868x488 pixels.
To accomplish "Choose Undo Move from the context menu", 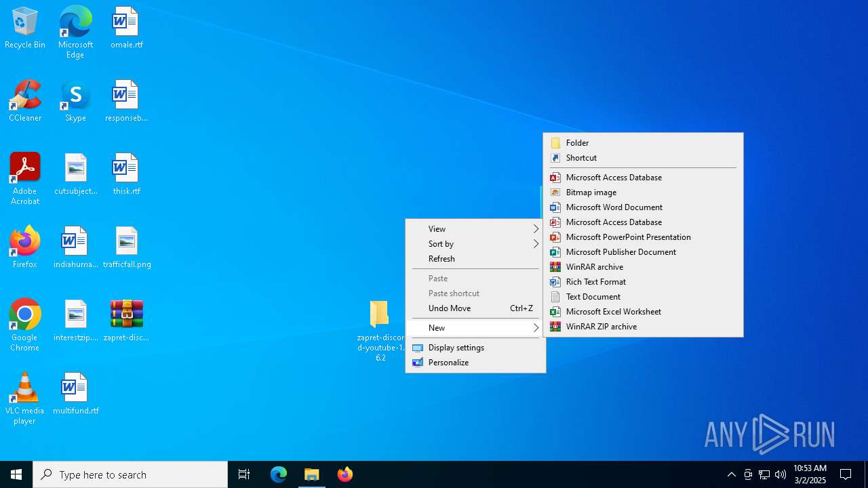I will 475,308.
